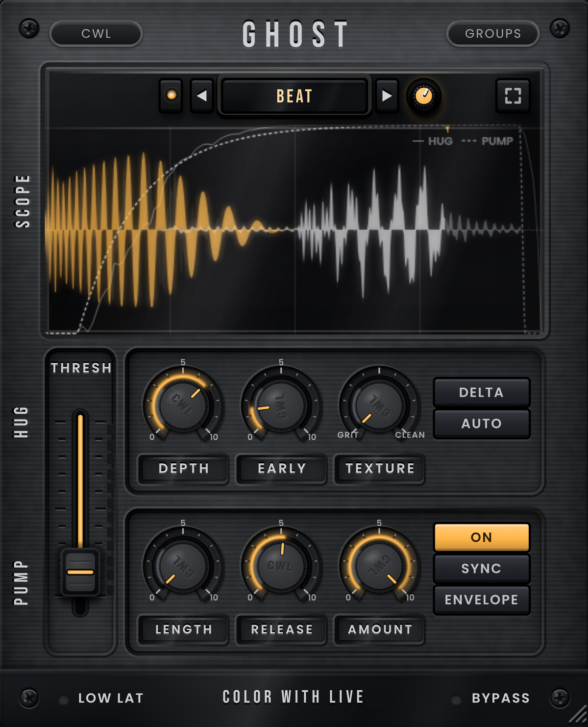
Task: Click the AUTO button
Action: (x=481, y=424)
